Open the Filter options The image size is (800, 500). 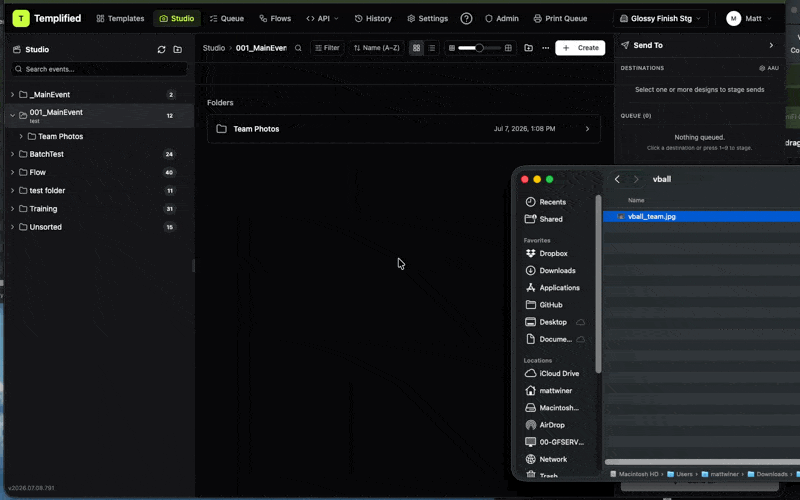coord(327,48)
